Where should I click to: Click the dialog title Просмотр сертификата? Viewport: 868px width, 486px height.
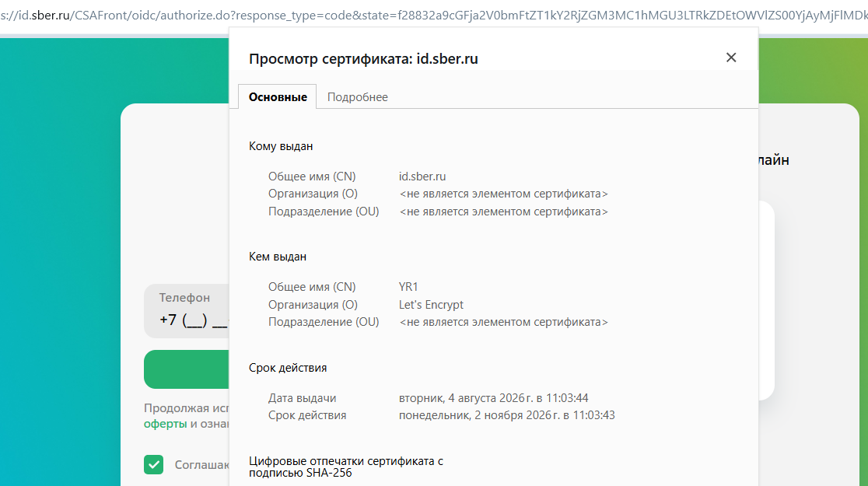coord(363,58)
